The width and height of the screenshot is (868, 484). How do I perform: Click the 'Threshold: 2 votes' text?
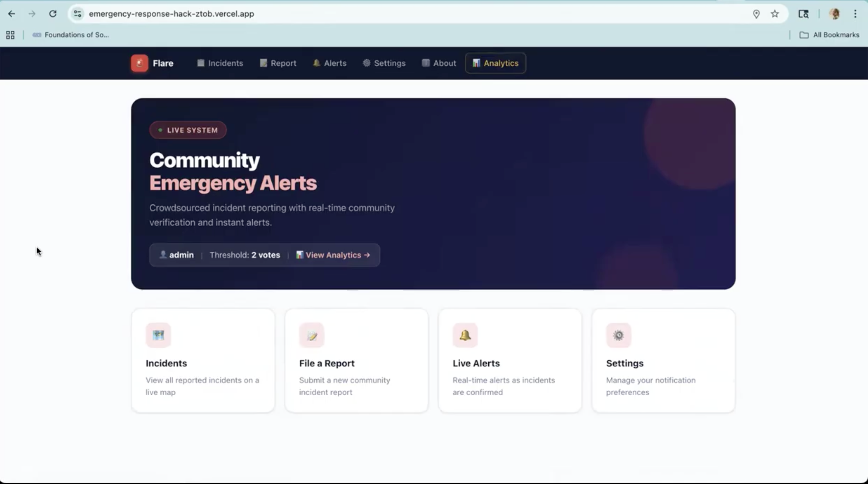coord(245,255)
